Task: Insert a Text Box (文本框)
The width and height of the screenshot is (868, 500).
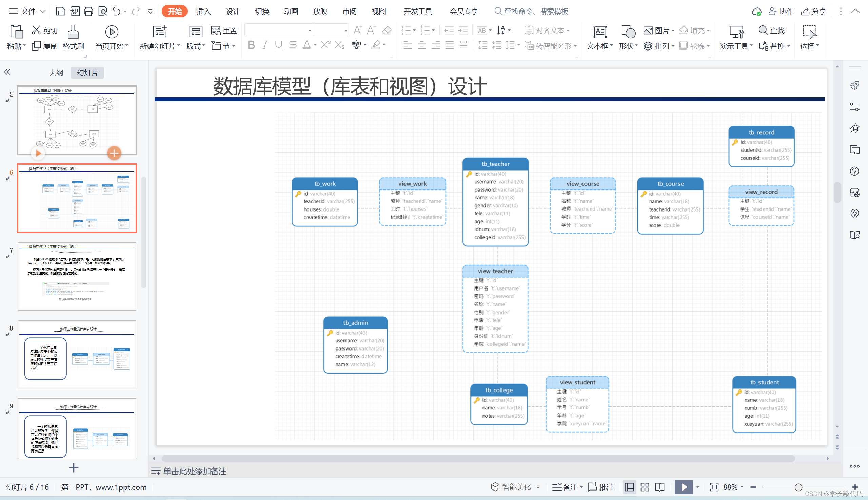Action: pos(599,32)
